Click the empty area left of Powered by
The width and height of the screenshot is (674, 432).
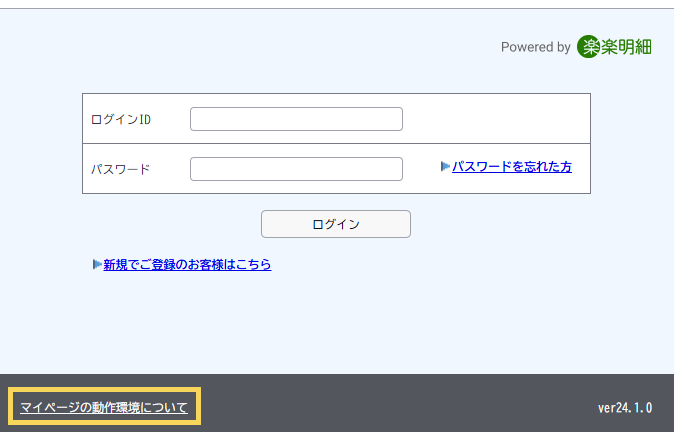[x=250, y=47]
